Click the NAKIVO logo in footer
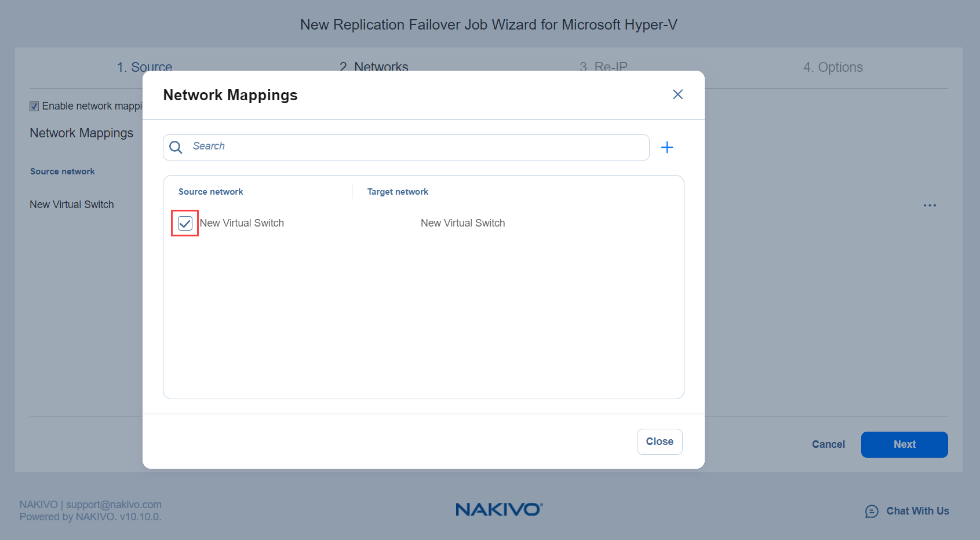The height and width of the screenshot is (540, 980). point(498,509)
